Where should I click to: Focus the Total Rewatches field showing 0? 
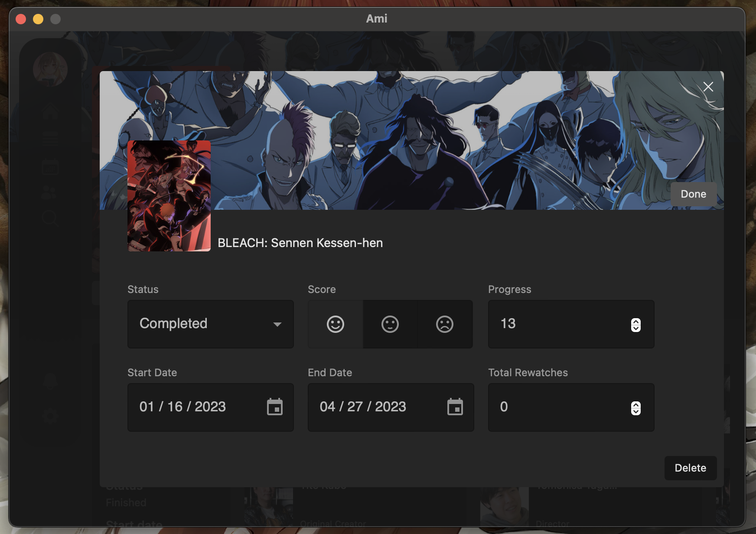[x=571, y=407]
